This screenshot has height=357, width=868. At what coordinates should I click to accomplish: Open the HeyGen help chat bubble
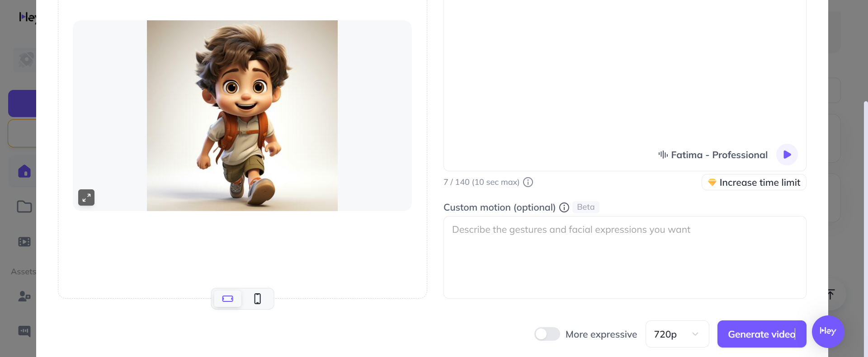[828, 331]
